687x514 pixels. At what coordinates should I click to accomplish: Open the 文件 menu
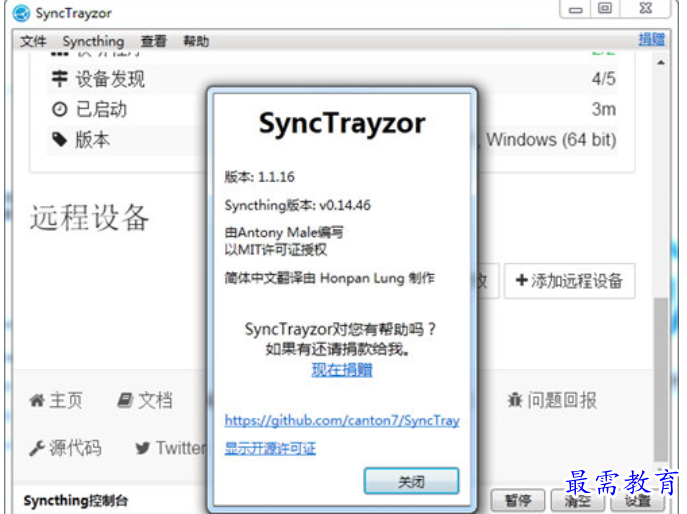tap(33, 41)
